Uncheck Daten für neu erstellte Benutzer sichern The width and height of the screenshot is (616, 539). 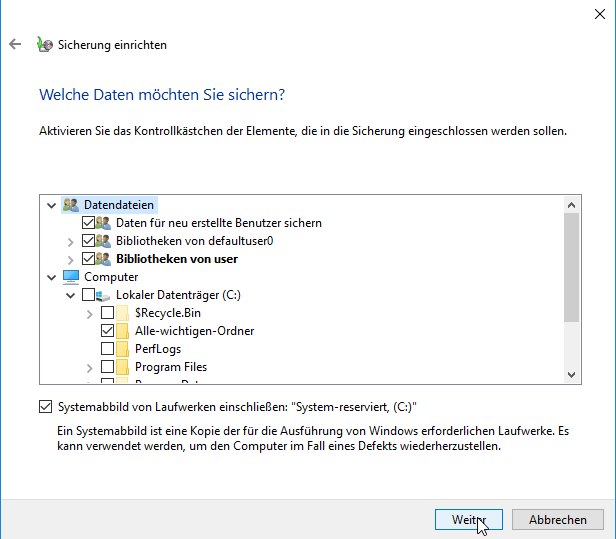point(88,223)
